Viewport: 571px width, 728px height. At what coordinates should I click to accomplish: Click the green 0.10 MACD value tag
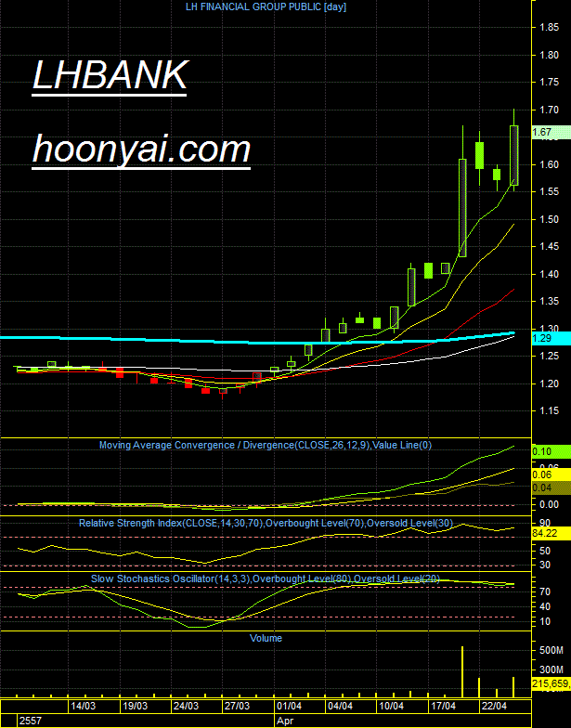[x=552, y=451]
